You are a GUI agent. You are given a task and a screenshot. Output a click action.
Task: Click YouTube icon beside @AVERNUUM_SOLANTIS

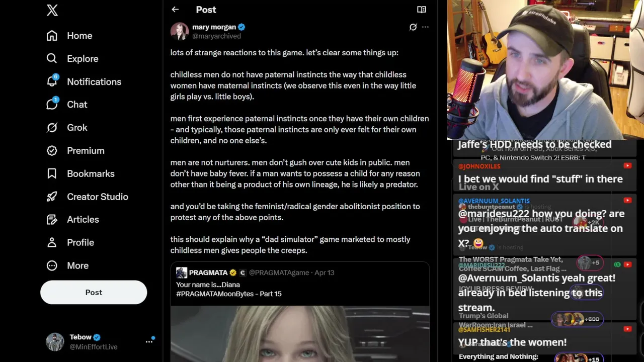[627, 201]
